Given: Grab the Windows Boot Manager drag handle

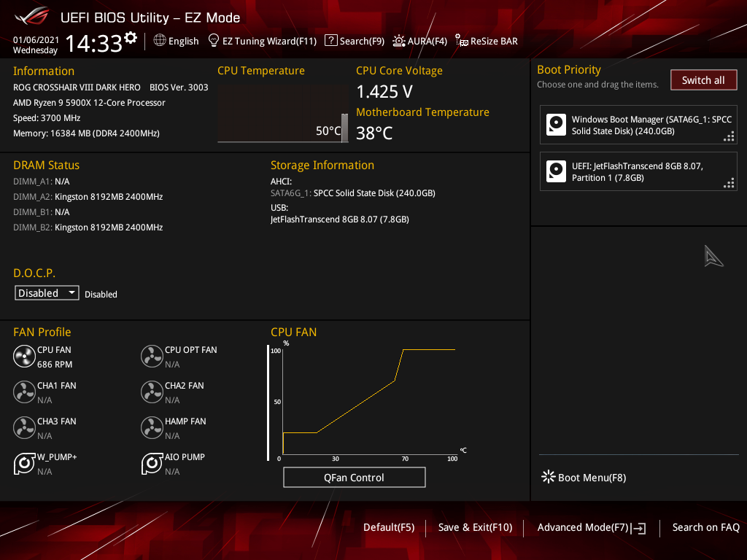Looking at the screenshot, I should pyautogui.click(x=729, y=137).
